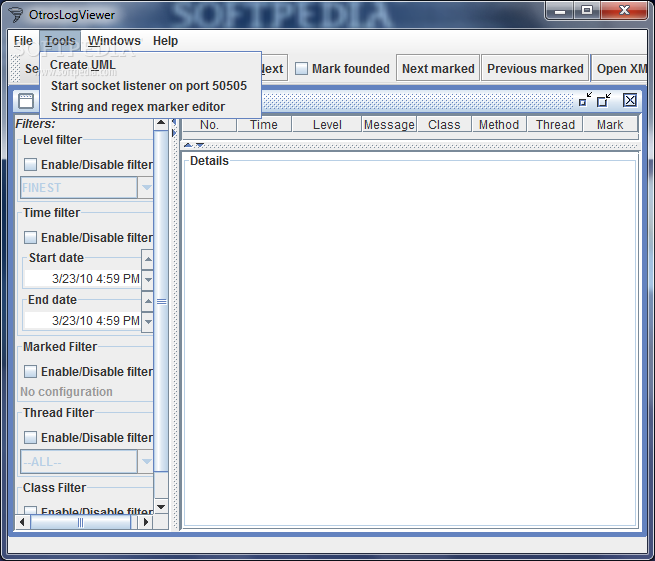Enable the Time filter checkbox

point(30,238)
